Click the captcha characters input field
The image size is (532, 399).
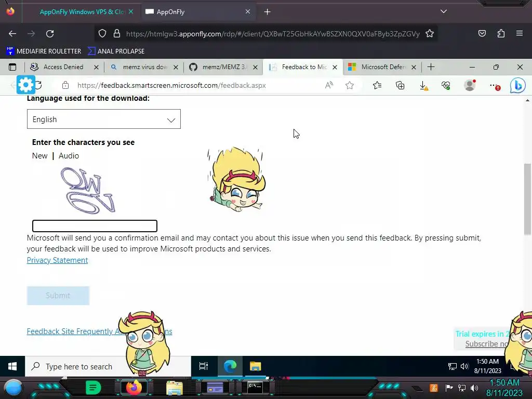(x=95, y=226)
